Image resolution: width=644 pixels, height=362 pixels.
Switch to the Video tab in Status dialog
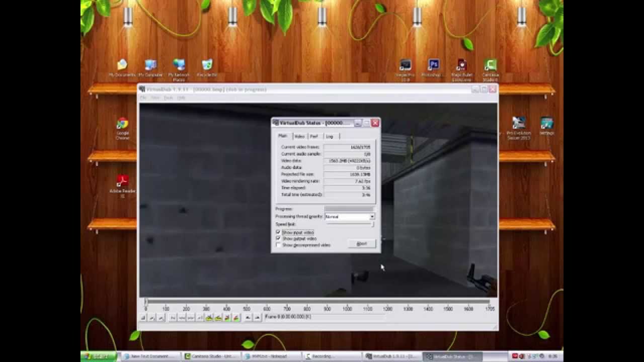coord(299,136)
